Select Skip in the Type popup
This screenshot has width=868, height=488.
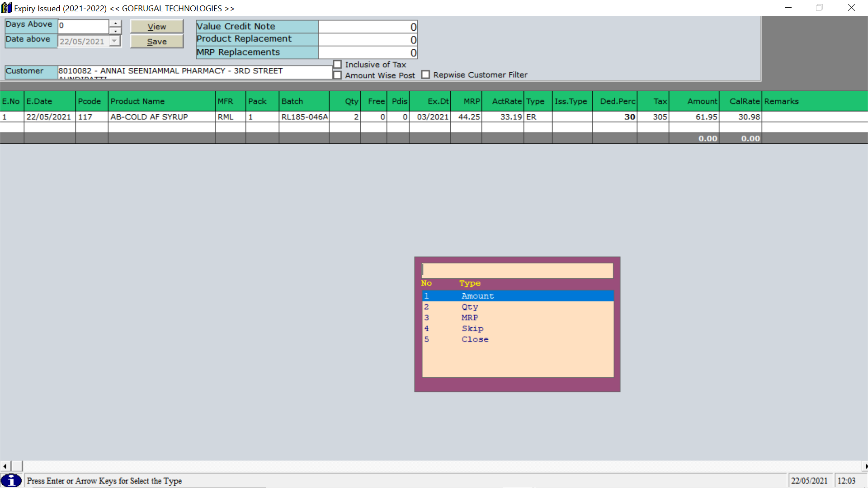[x=472, y=328]
